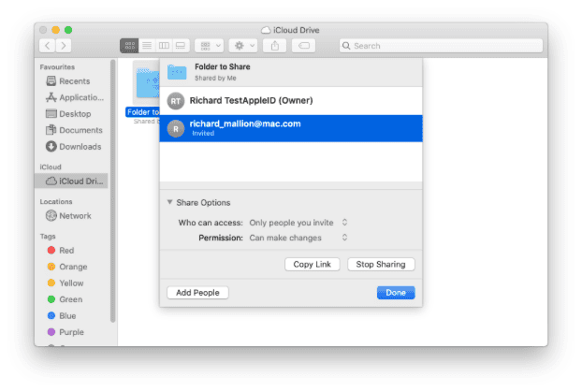This screenshot has height=392, width=582.
Task: Select richard_mallion@mac.com invited participant
Action: point(291,128)
